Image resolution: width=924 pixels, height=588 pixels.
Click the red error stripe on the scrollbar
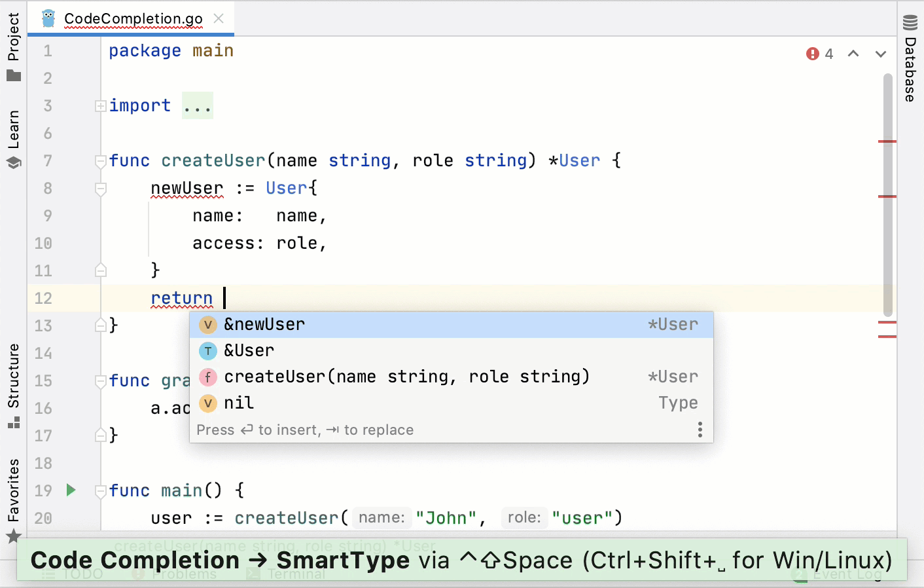(x=887, y=141)
